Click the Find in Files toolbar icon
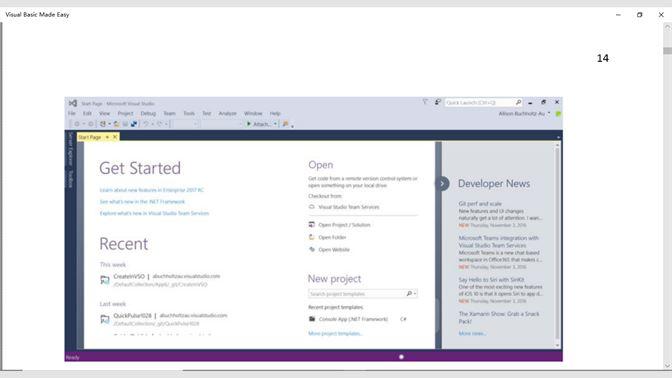This screenshot has width=672, height=378. point(285,124)
